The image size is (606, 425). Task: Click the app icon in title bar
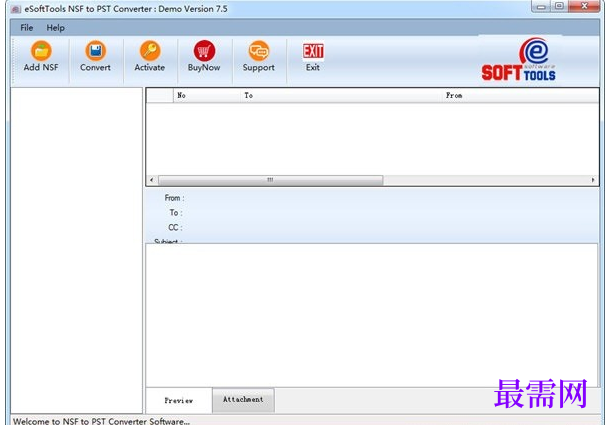click(x=16, y=9)
